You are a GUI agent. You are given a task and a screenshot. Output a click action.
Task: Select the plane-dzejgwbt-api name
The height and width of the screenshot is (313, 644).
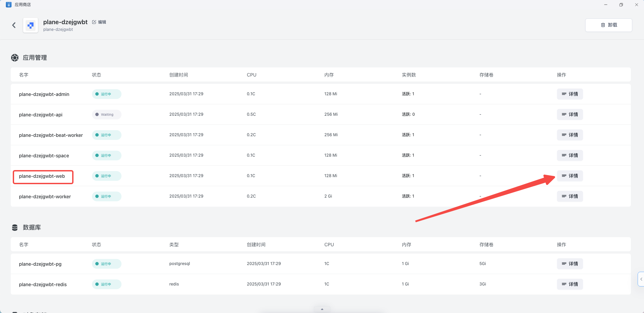pyautogui.click(x=41, y=115)
